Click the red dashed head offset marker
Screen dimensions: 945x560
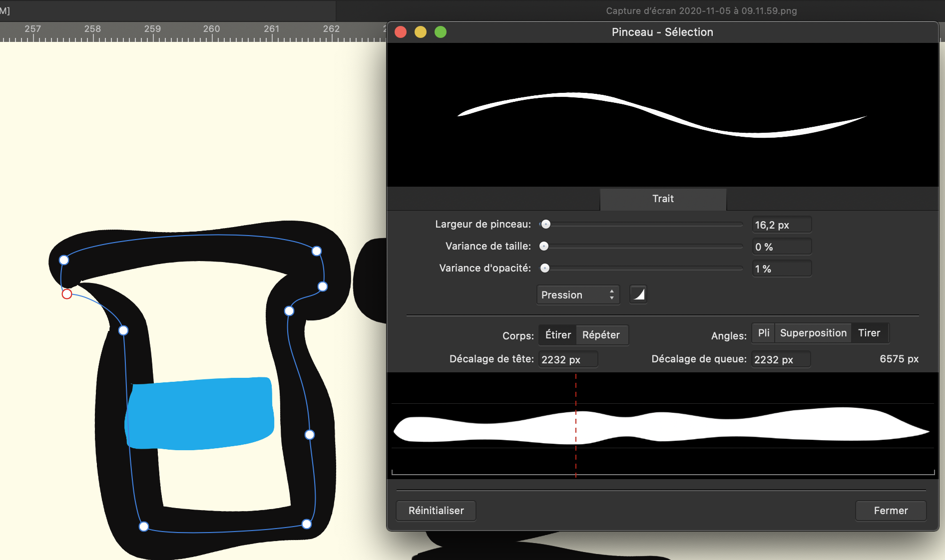tap(576, 425)
